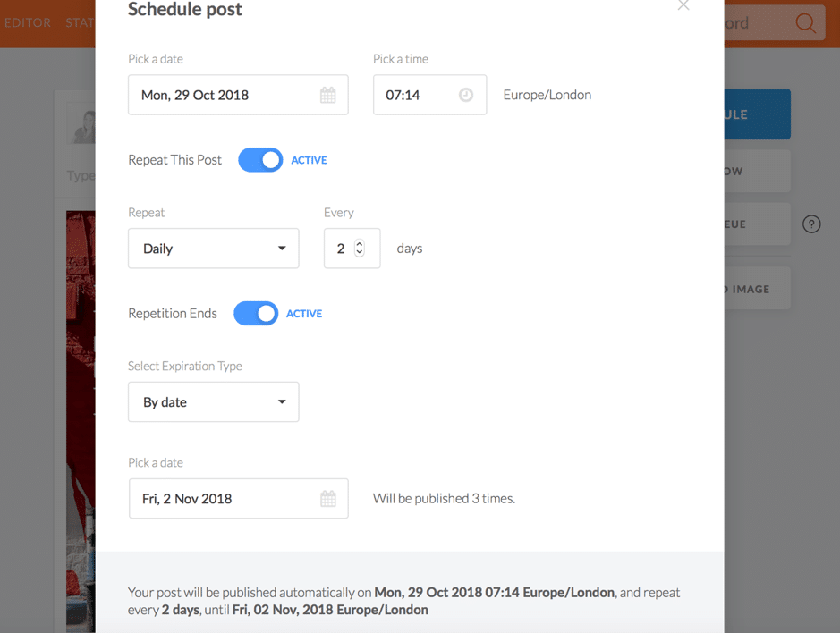Click the Every days number field
Image resolution: width=840 pixels, height=633 pixels.
[x=352, y=249]
